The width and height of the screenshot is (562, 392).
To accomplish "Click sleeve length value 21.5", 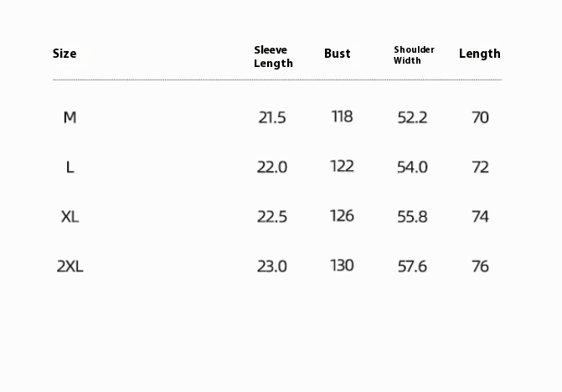I will click(x=272, y=117).
